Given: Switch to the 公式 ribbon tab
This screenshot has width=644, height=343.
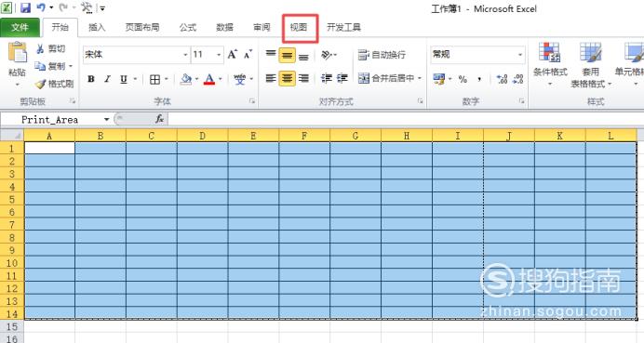Looking at the screenshot, I should pyautogui.click(x=188, y=28).
